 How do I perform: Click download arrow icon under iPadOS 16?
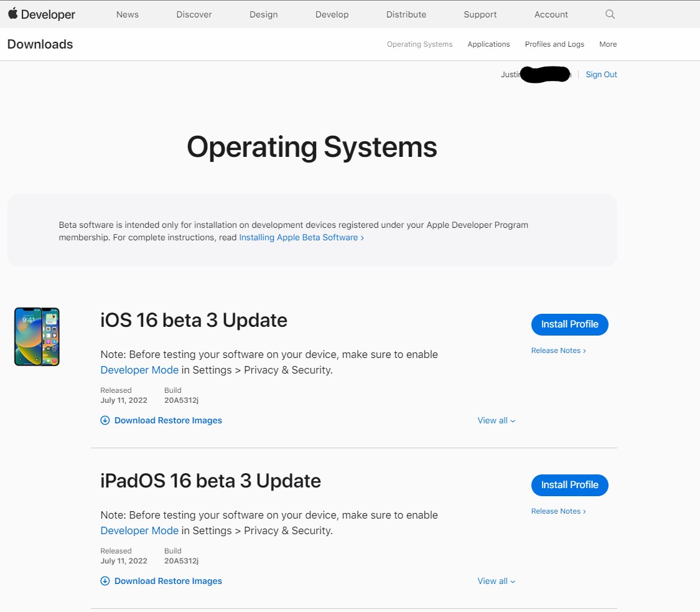point(105,581)
